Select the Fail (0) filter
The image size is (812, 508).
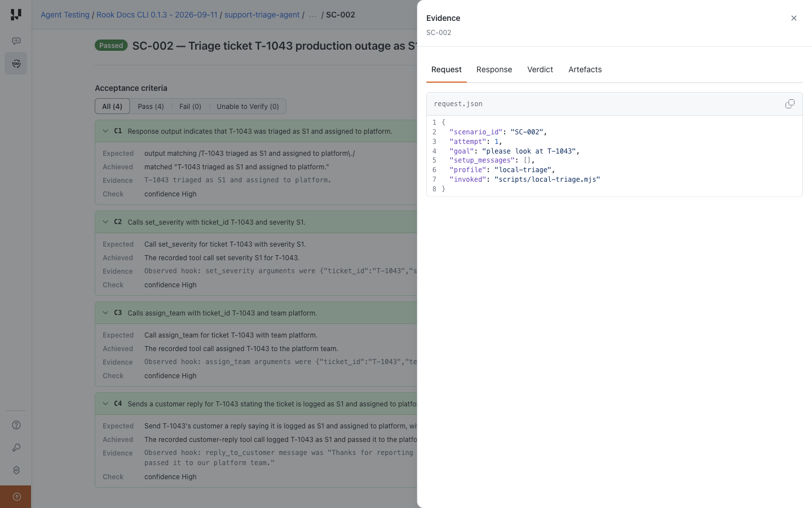click(x=190, y=106)
